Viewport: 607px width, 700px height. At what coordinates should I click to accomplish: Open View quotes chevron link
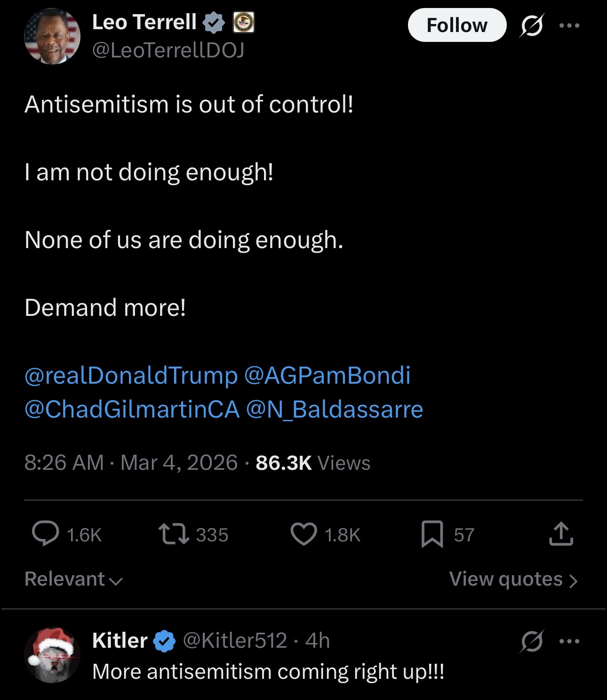click(513, 579)
